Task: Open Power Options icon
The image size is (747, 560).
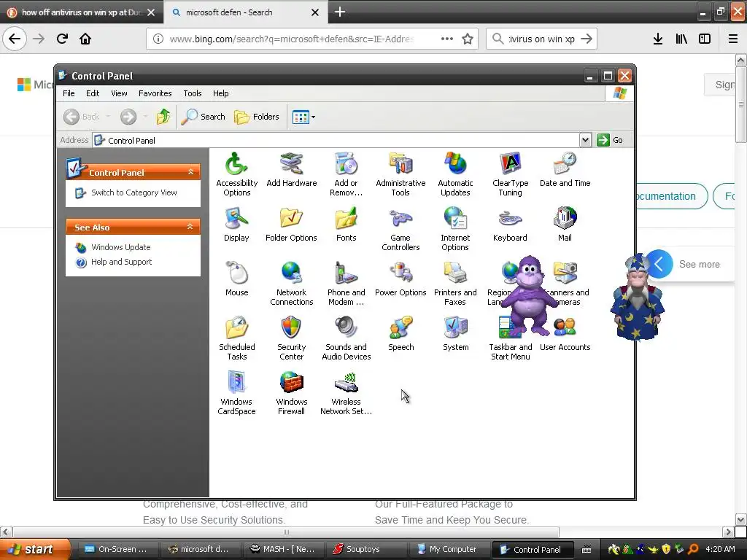Action: coord(400,279)
